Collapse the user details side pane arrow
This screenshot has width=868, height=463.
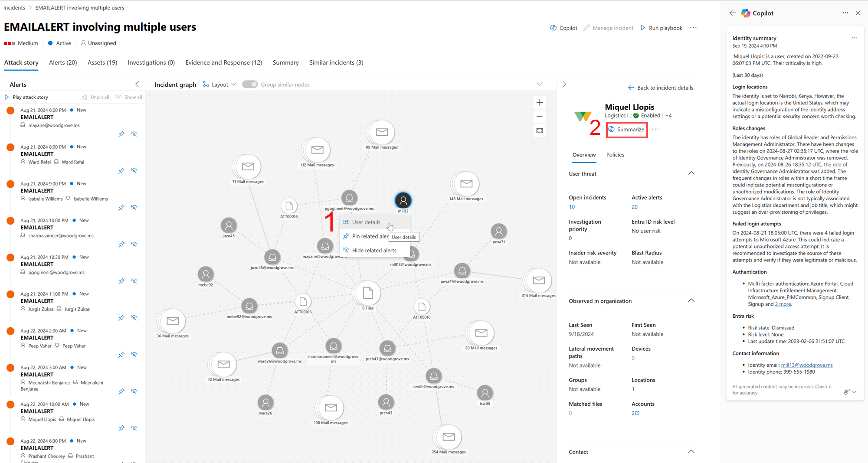coord(564,84)
